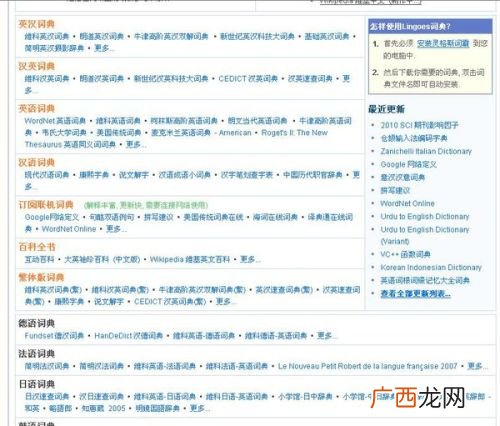This screenshot has width=500, height=426.
Task: Open 中国历代职官辞典 link
Action: 313,175
